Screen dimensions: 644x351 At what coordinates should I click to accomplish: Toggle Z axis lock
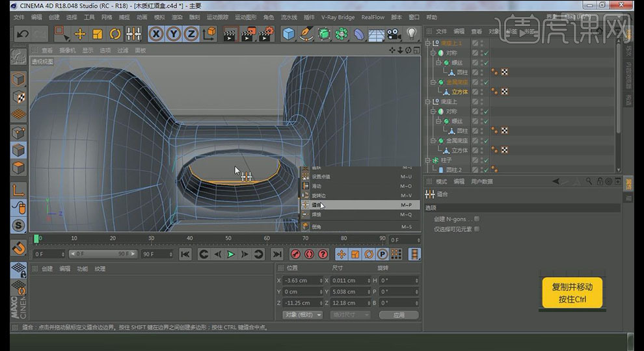coord(191,34)
